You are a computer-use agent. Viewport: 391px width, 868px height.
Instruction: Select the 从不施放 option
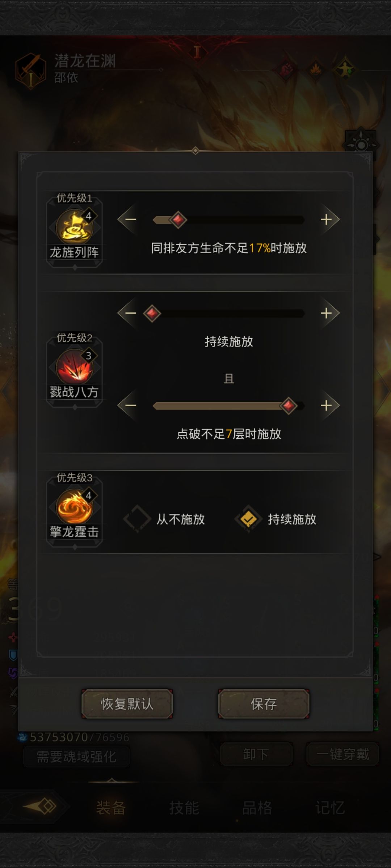pos(164,519)
